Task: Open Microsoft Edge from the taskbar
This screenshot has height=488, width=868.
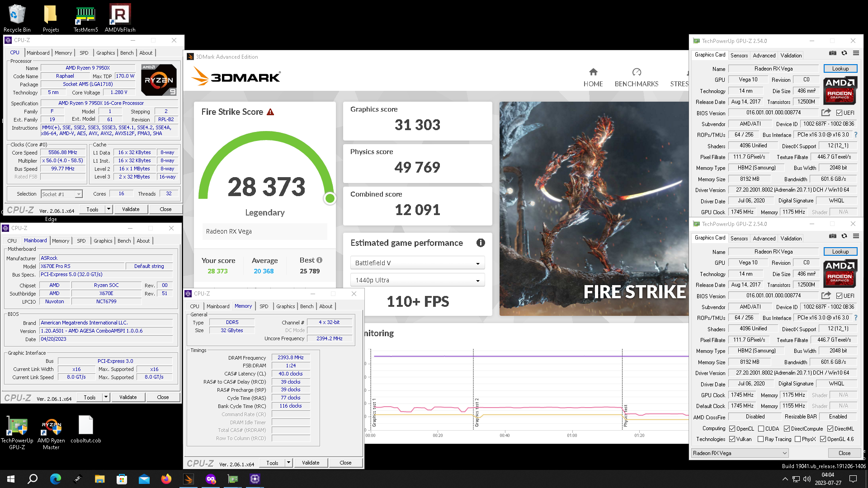Action: tap(55, 479)
